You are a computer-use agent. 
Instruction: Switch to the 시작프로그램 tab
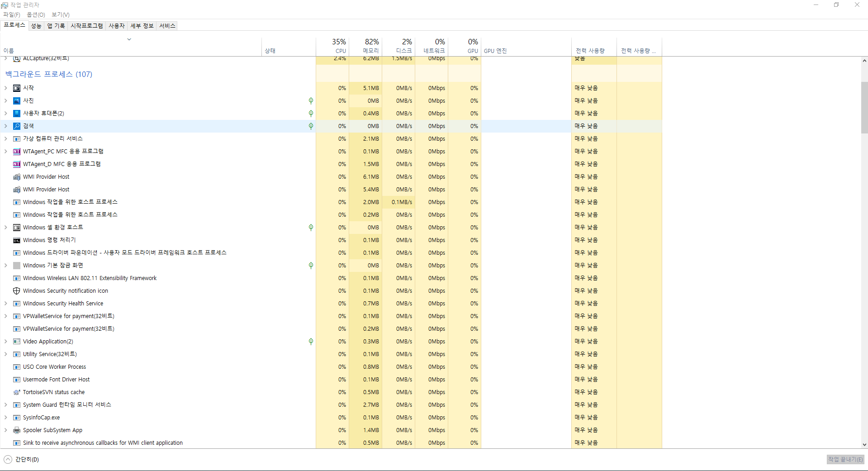(x=87, y=26)
